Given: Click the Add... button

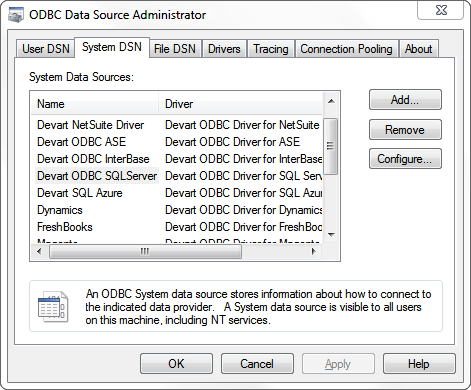Looking at the screenshot, I should [x=405, y=100].
